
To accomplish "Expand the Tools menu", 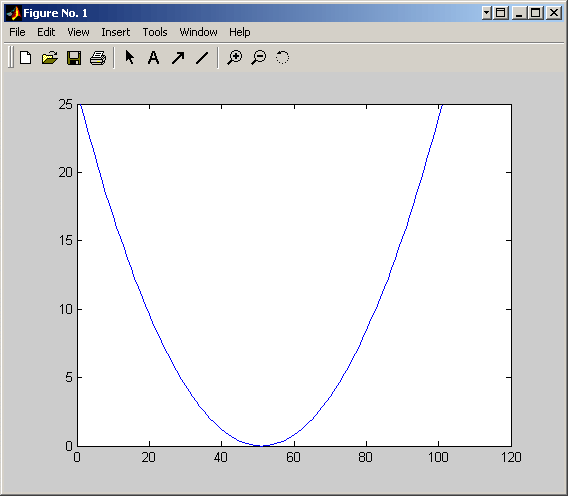I will pyautogui.click(x=155, y=32).
